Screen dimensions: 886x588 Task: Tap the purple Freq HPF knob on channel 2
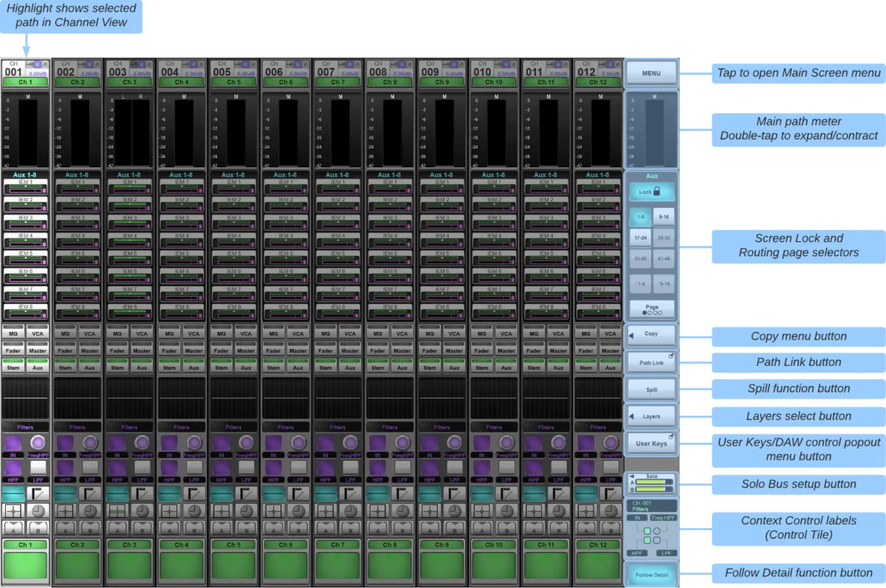pyautogui.click(x=91, y=443)
